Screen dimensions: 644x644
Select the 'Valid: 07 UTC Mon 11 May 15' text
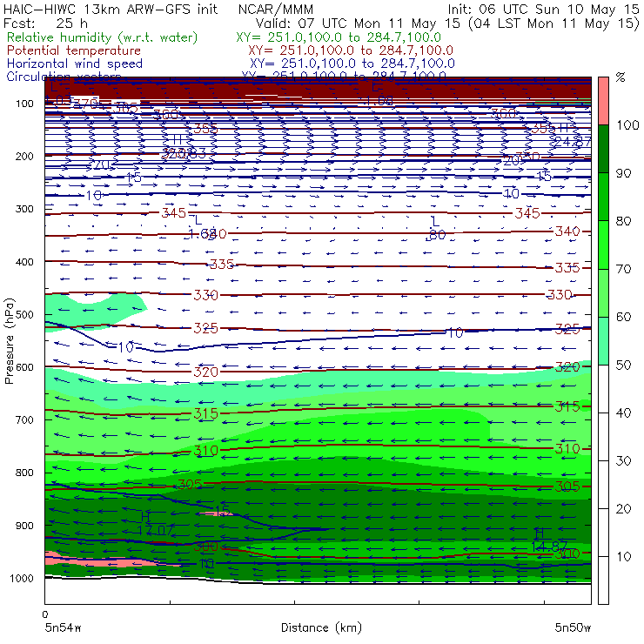tap(358, 23)
